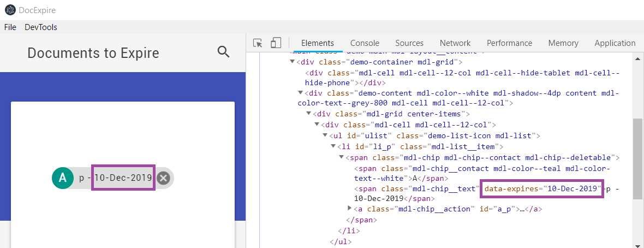The width and height of the screenshot is (644, 248).
Task: Switch to the Network tab
Action: [455, 43]
